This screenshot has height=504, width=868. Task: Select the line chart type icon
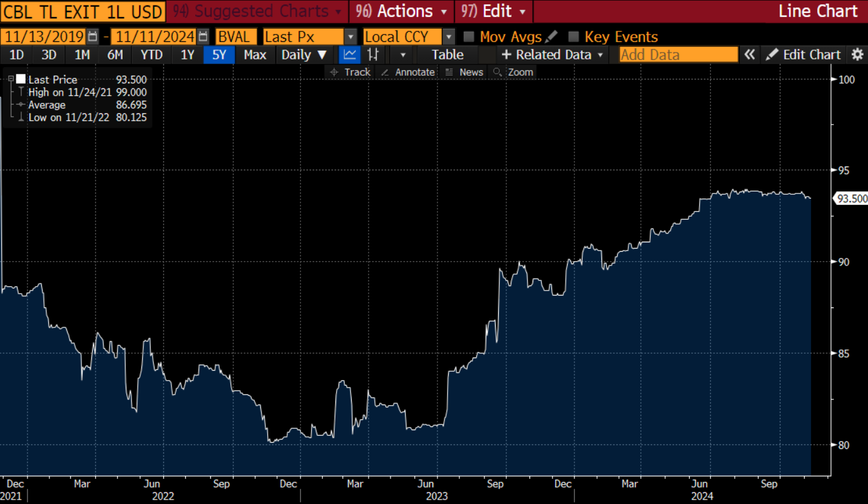[349, 54]
